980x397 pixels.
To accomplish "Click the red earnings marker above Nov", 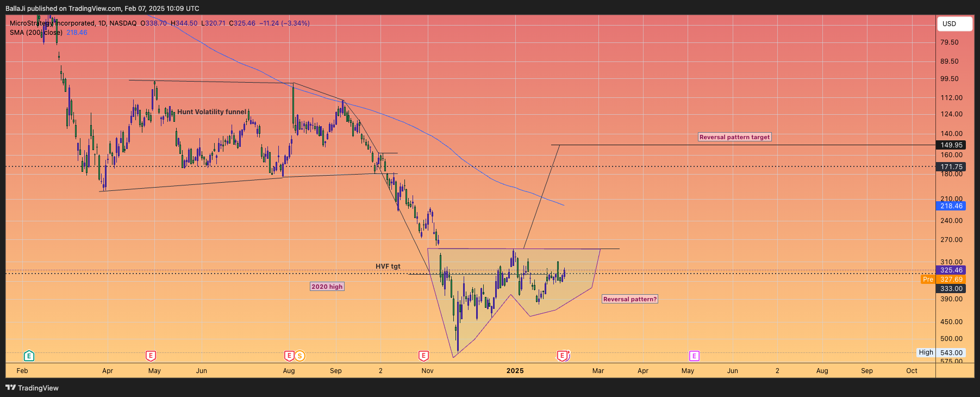I will (423, 356).
